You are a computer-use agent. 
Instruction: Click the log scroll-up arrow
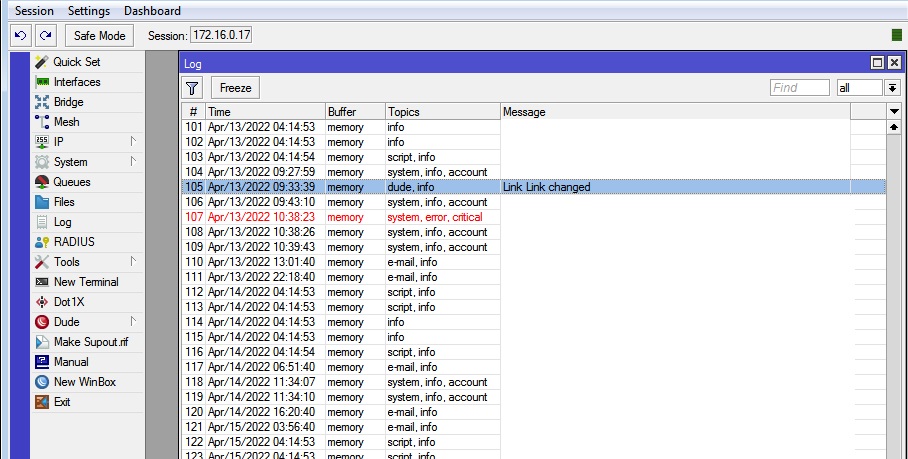894,127
